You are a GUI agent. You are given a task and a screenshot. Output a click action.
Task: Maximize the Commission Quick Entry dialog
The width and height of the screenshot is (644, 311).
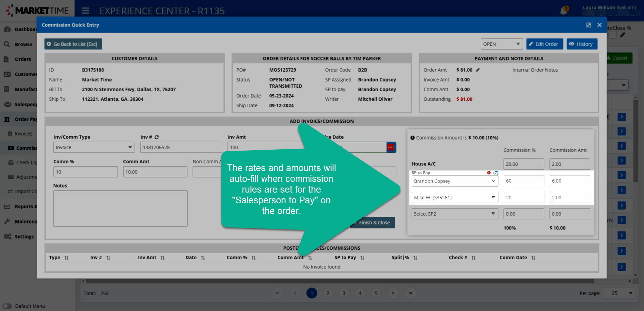(x=589, y=25)
